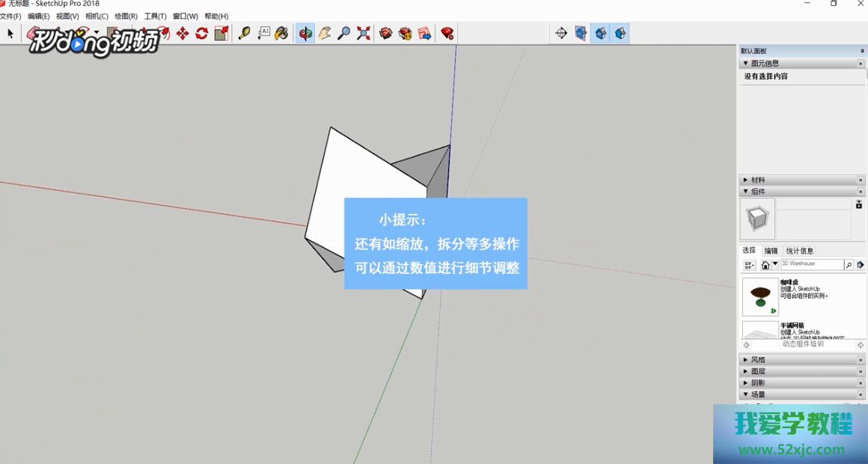Select the Pan hand tool
The height and width of the screenshot is (464, 868).
pyautogui.click(x=324, y=34)
